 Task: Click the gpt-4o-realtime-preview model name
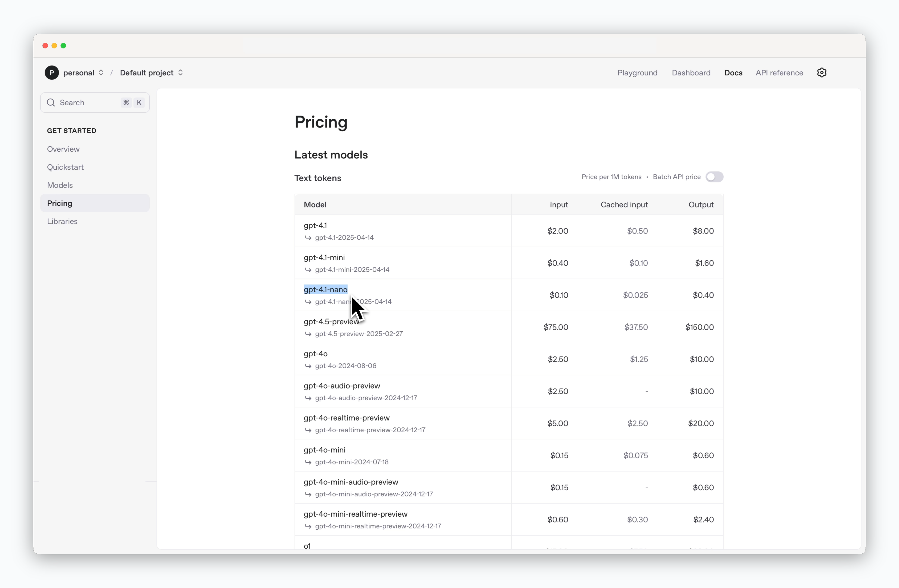[347, 418]
